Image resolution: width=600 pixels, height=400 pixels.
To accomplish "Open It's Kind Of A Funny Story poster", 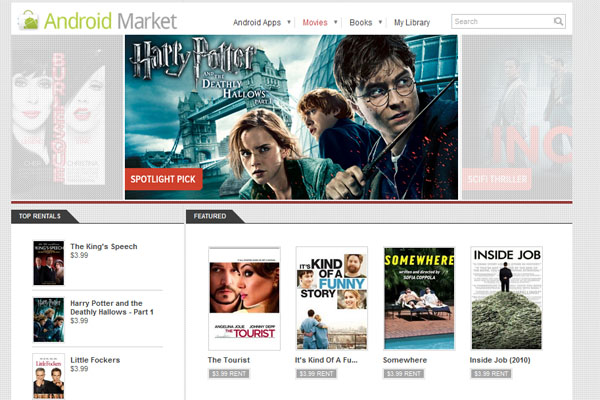I will click(x=331, y=298).
